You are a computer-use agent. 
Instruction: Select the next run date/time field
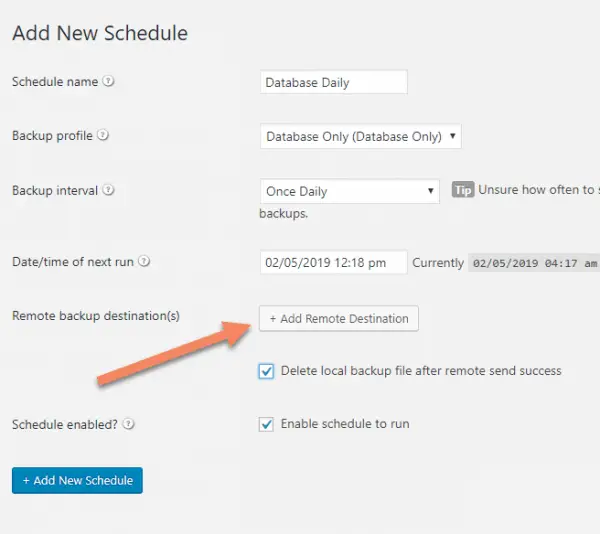[x=334, y=262]
